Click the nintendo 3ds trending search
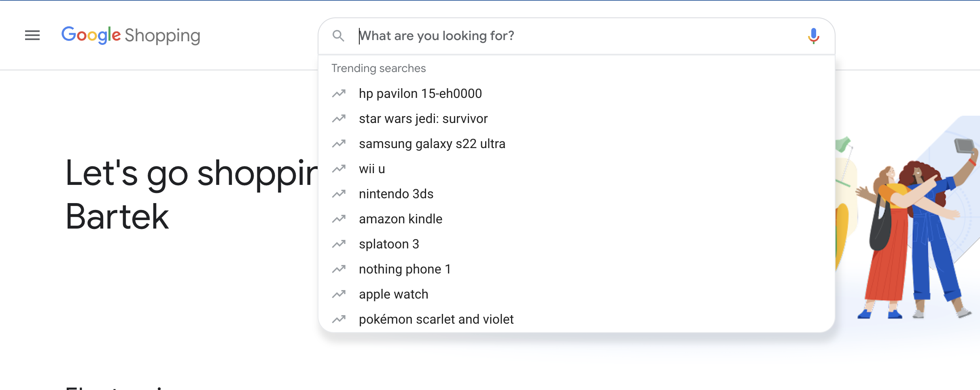Viewport: 980px width, 390px height. (x=396, y=194)
